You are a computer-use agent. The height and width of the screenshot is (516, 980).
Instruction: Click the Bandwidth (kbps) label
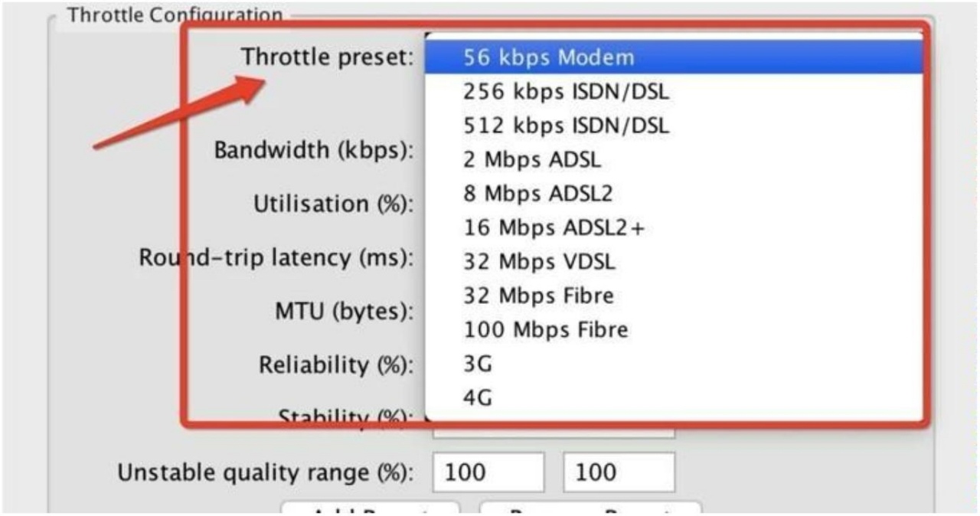click(314, 150)
